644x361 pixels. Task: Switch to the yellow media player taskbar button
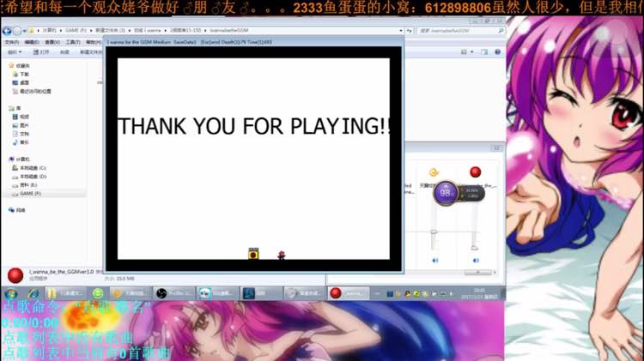(x=131, y=293)
